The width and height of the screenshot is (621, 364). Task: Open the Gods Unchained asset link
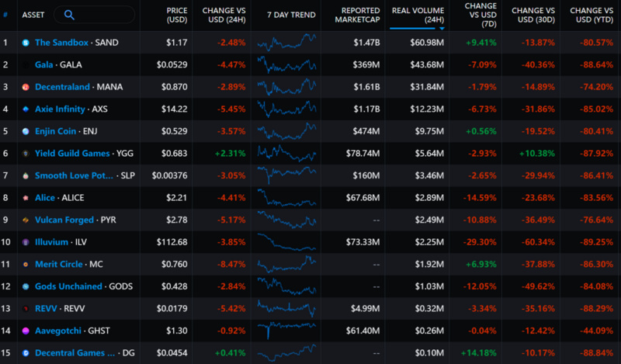click(68, 286)
